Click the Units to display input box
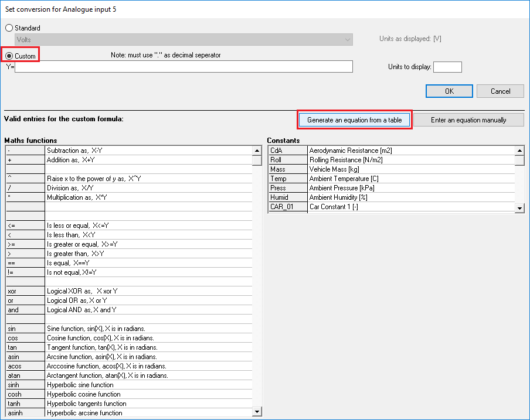 pyautogui.click(x=447, y=67)
